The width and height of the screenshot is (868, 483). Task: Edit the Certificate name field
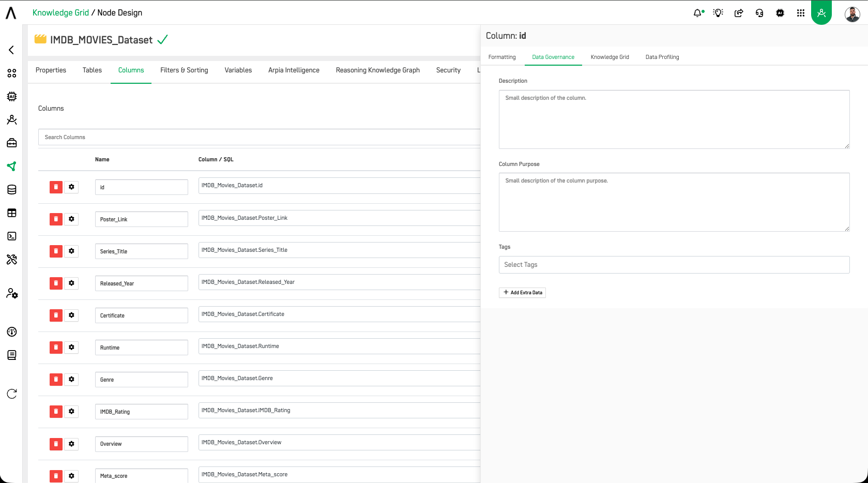(141, 315)
